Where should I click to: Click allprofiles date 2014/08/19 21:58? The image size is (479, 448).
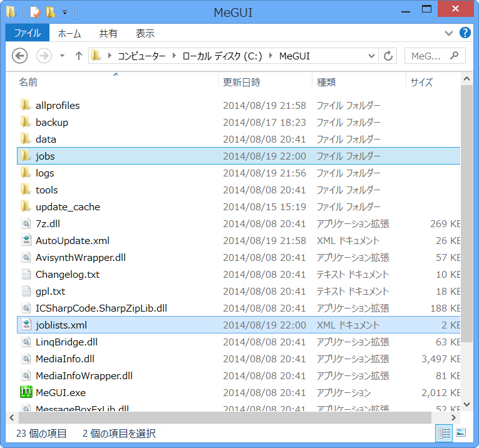click(265, 106)
